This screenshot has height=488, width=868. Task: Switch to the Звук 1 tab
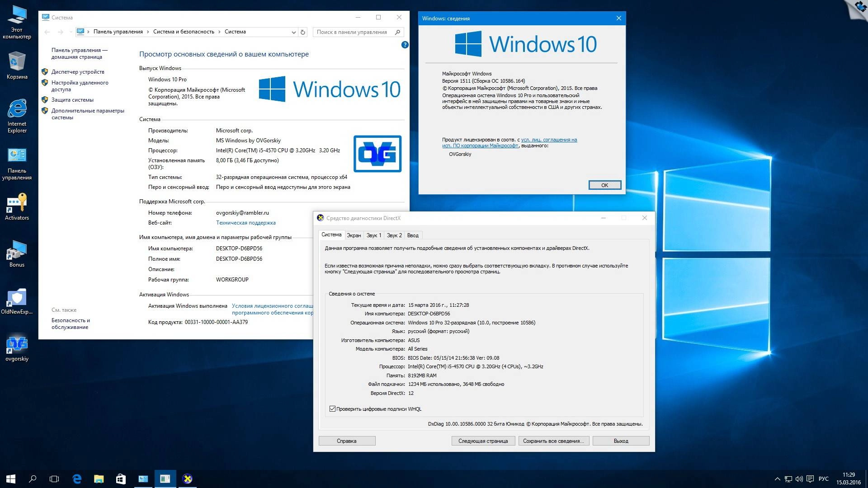(x=373, y=235)
